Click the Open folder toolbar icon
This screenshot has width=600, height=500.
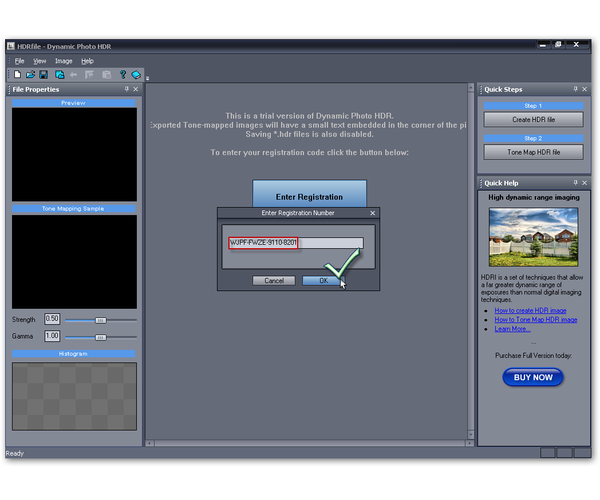click(x=30, y=75)
